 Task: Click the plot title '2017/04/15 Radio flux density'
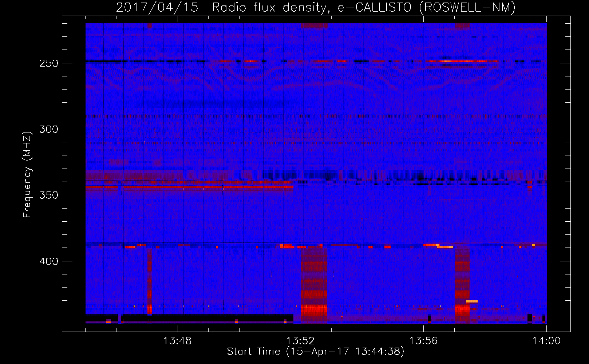pos(223,8)
